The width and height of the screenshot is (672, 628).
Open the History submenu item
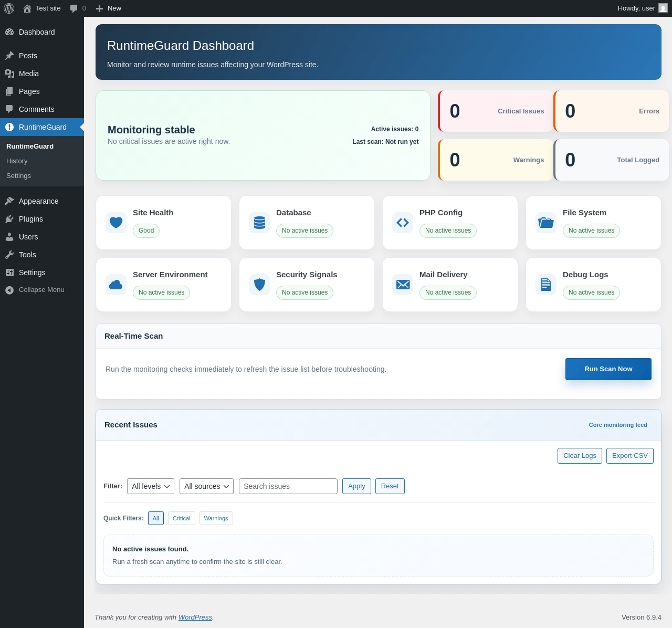point(17,161)
